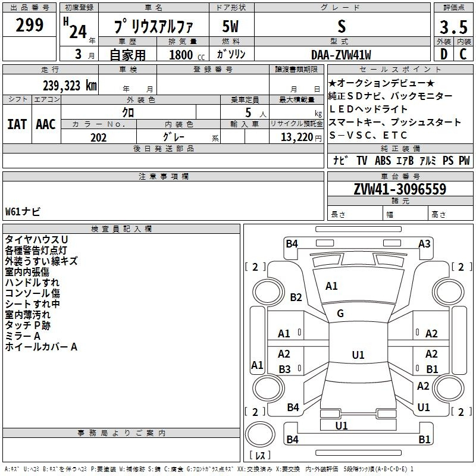Screen dimensions: 476x476
Task: Click lot number 299
Action: click(29, 25)
